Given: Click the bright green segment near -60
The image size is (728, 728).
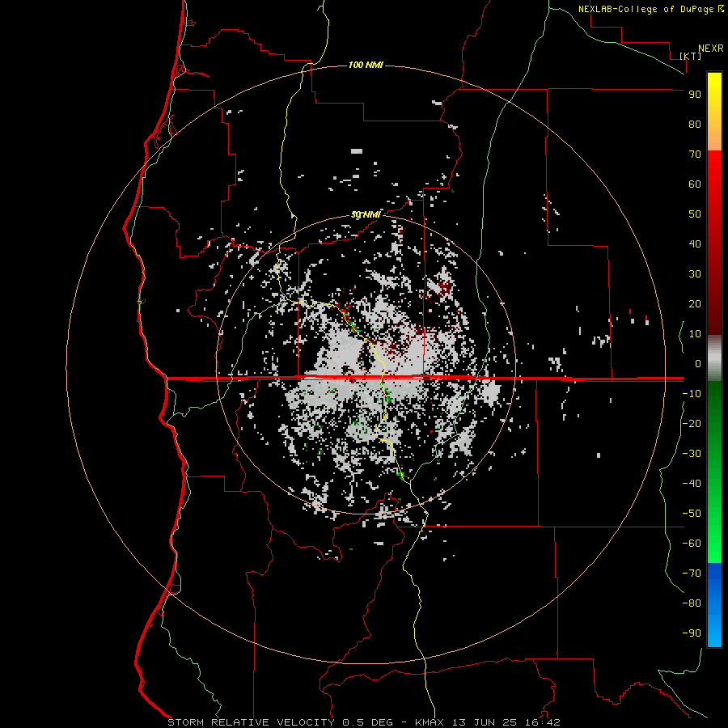Looking at the screenshot, I should pos(714,544).
